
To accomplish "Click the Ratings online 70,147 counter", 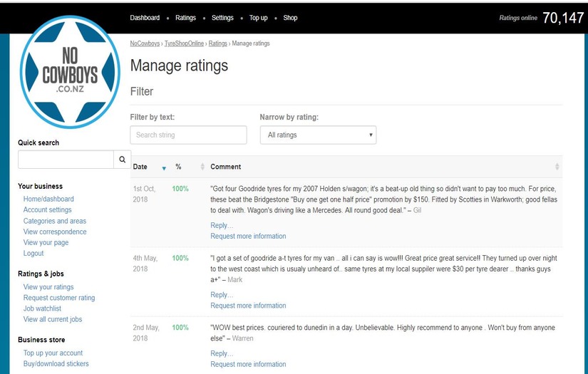I will tap(541, 18).
